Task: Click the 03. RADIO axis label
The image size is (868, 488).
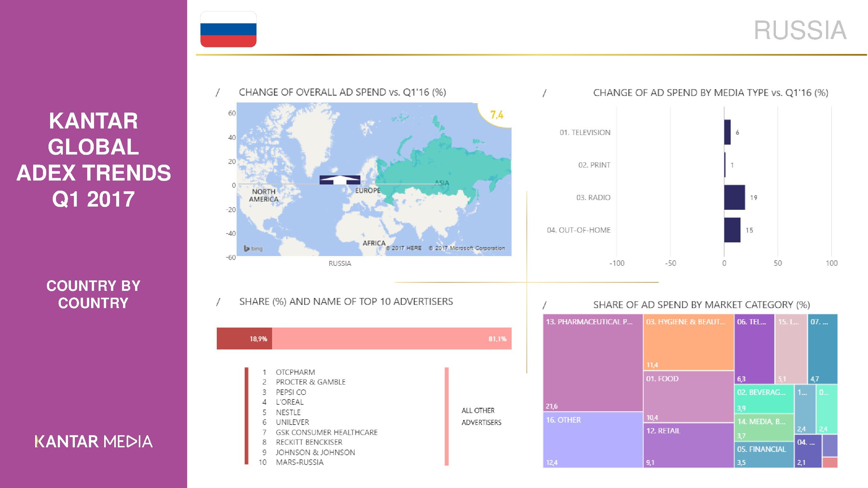Action: 593,197
